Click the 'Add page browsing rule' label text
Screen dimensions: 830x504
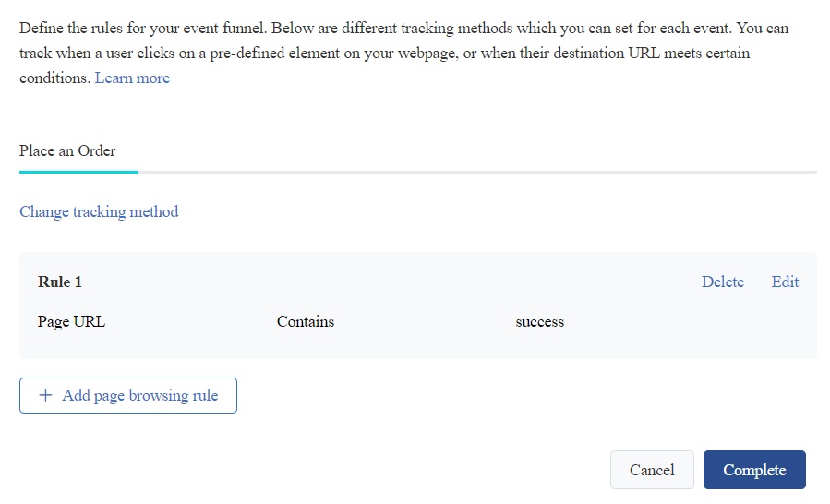pos(140,395)
